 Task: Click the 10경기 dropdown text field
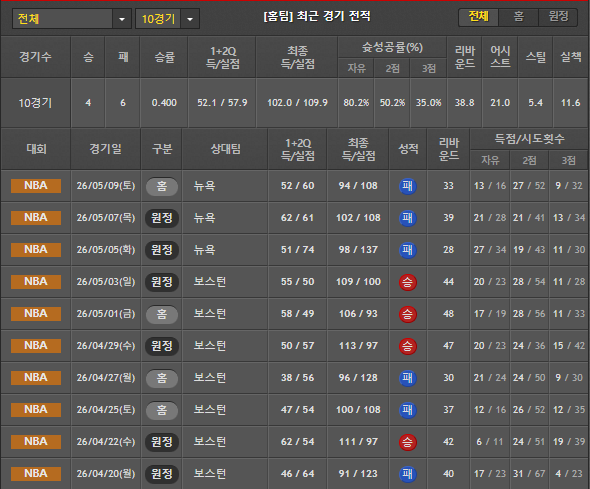(x=158, y=19)
